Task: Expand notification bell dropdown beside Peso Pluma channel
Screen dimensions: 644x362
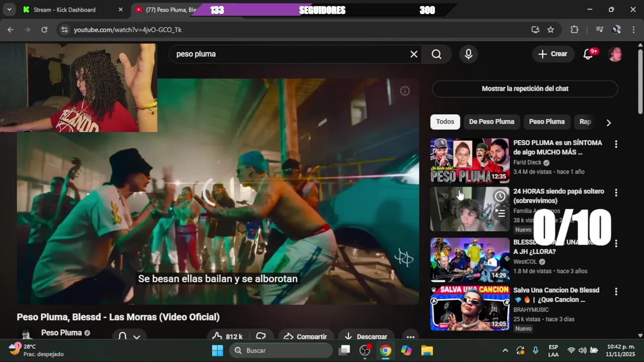Action: click(136, 336)
